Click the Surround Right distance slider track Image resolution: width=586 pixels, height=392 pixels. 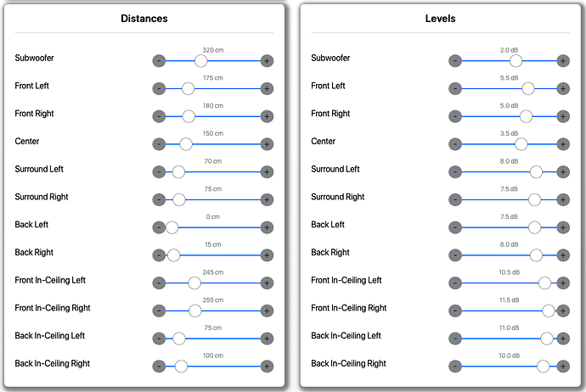point(213,199)
